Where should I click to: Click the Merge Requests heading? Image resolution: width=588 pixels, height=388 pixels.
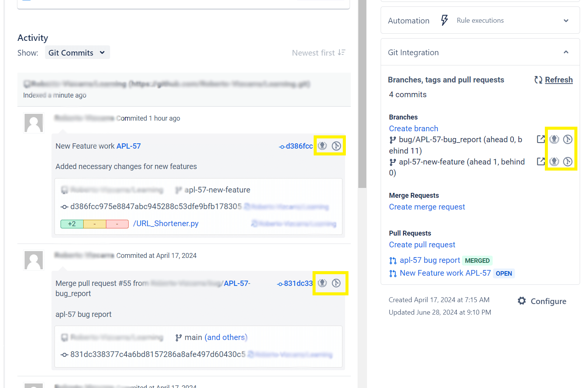(x=414, y=196)
